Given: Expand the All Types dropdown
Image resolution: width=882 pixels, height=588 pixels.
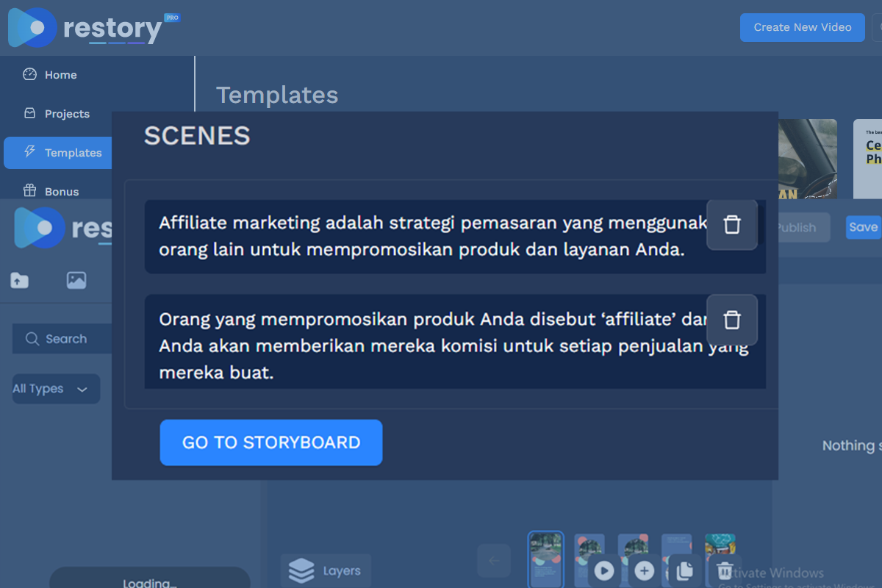Looking at the screenshot, I should (56, 389).
